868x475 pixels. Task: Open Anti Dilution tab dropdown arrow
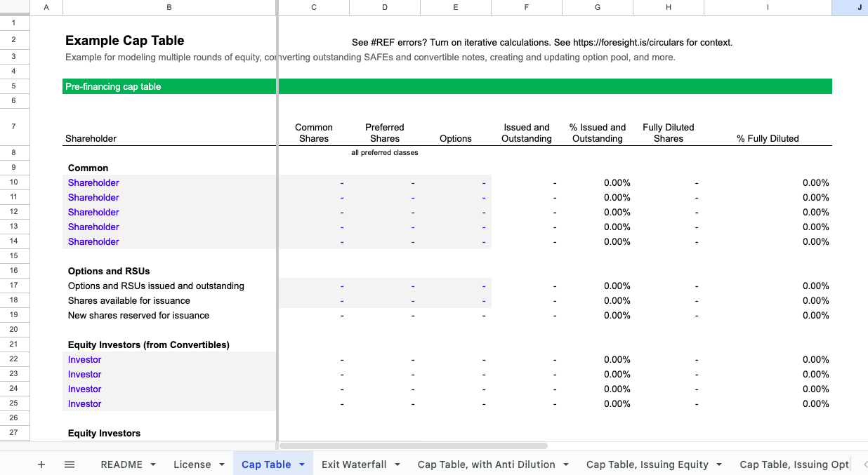566,464
